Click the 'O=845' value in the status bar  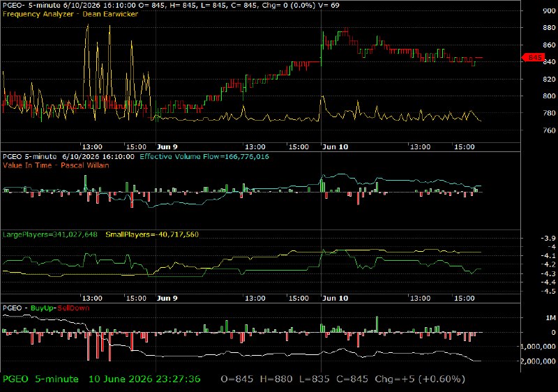click(x=237, y=379)
